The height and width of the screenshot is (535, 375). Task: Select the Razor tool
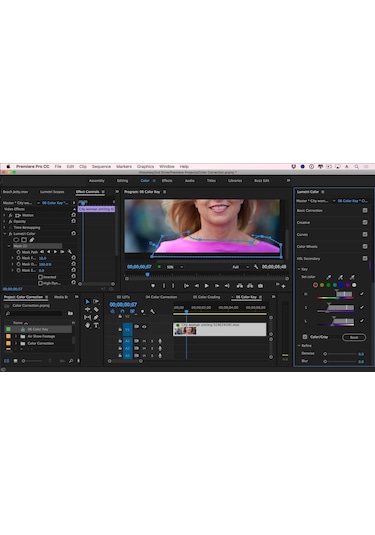[96, 309]
